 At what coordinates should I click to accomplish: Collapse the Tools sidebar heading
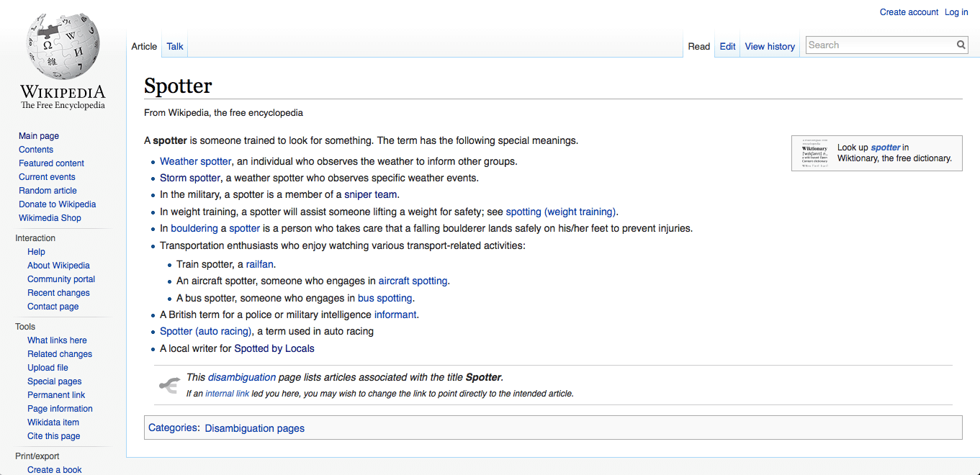[x=25, y=327]
